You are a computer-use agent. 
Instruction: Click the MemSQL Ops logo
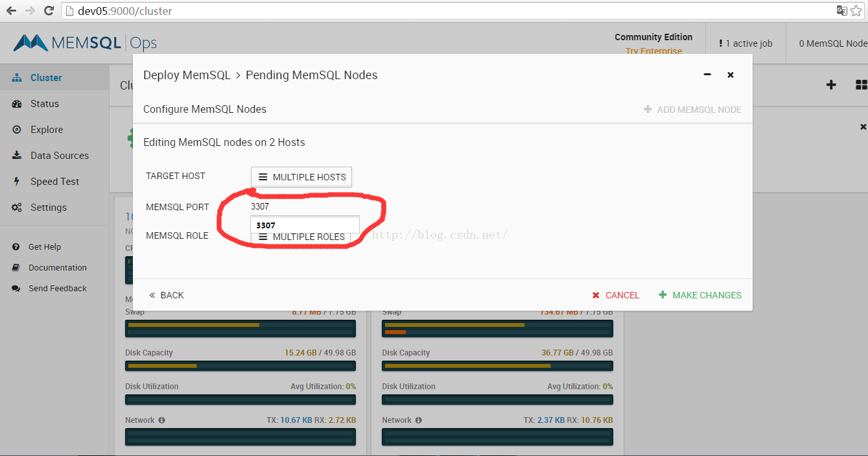coord(85,43)
